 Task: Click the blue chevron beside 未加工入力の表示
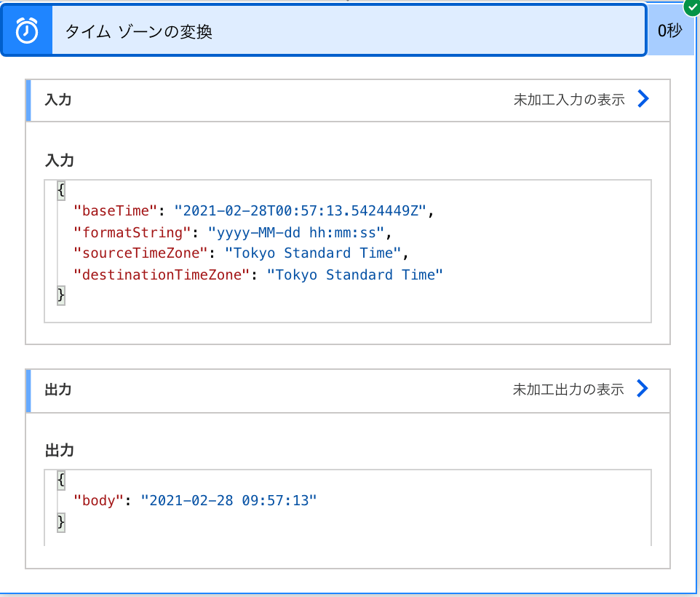pyautogui.click(x=643, y=99)
